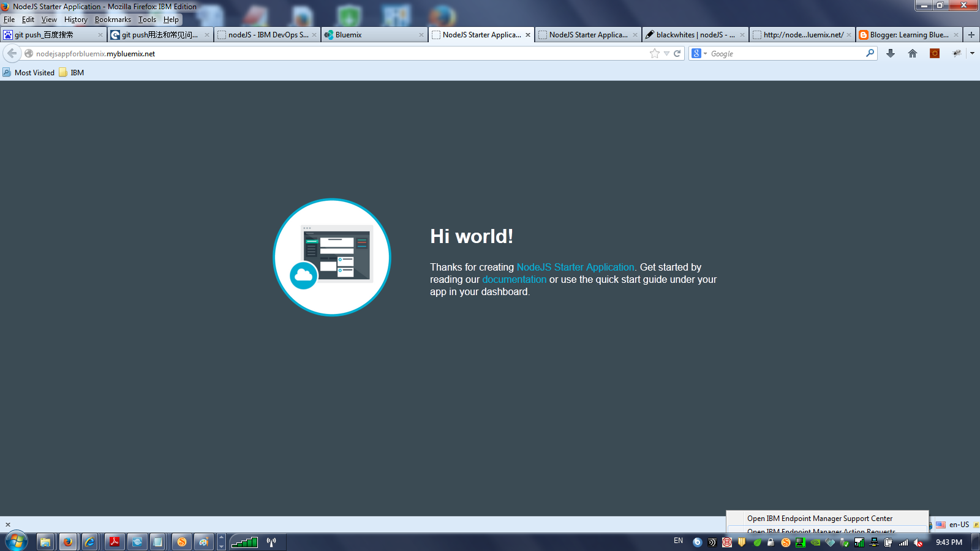
Task: Click the search magnifier icon
Action: coord(870,53)
